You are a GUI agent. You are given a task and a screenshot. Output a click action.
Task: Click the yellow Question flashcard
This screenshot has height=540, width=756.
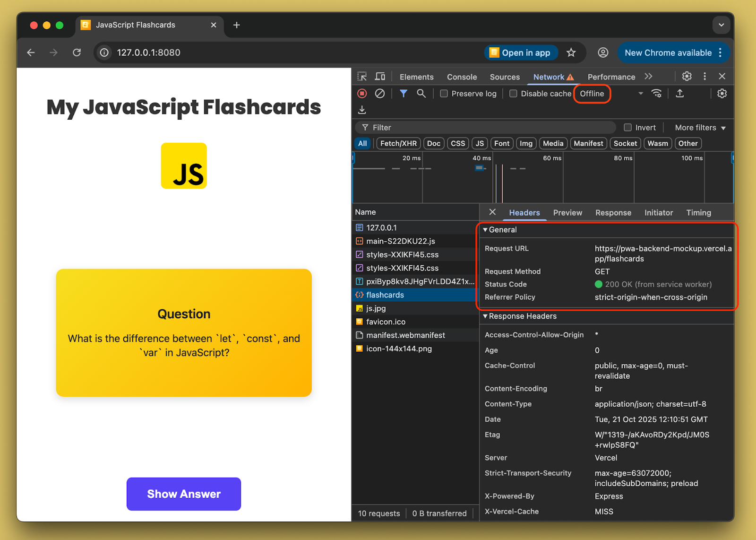click(x=184, y=333)
